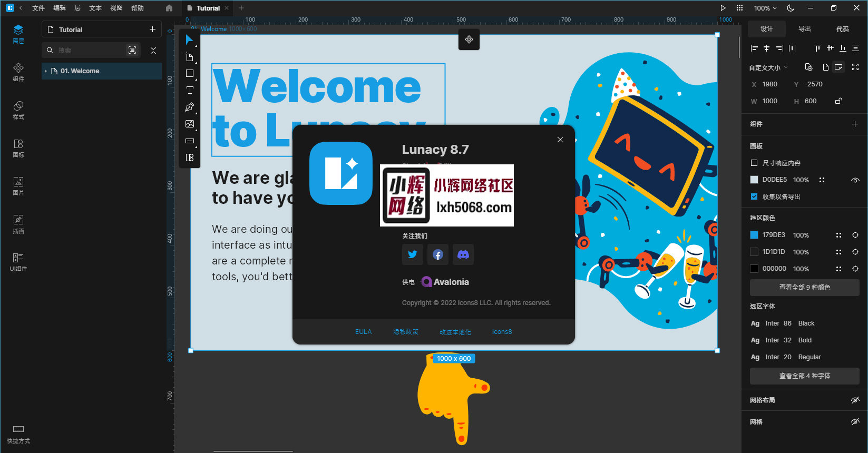Select the Image tool in toolbar

pos(189,124)
